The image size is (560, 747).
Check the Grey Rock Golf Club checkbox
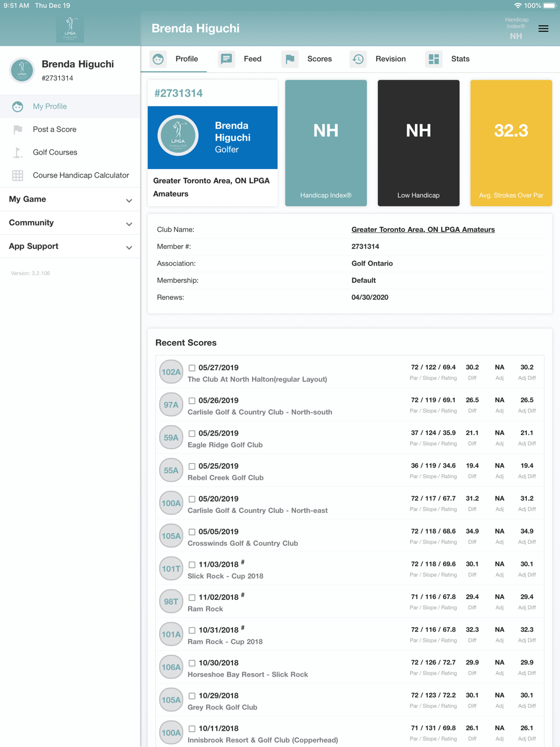[192, 696]
